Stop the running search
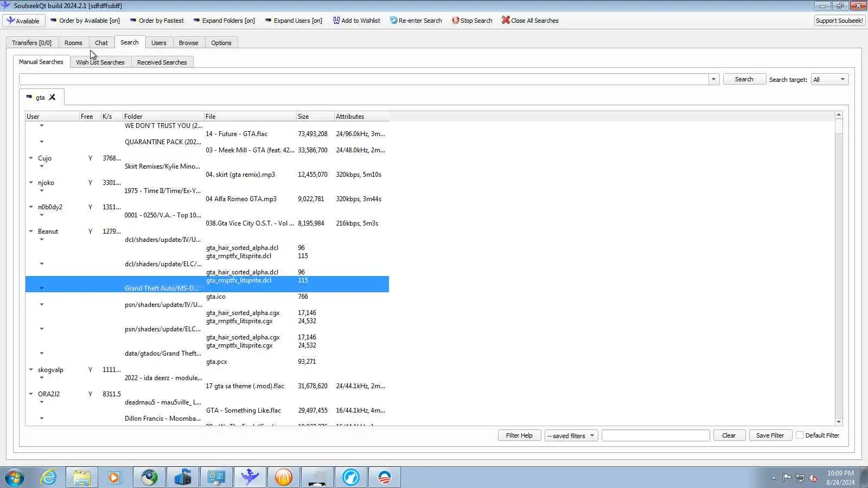This screenshot has height=488, width=868. coord(472,21)
